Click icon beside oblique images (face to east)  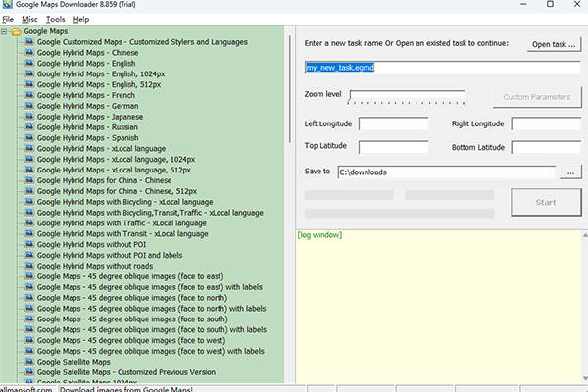(29, 276)
